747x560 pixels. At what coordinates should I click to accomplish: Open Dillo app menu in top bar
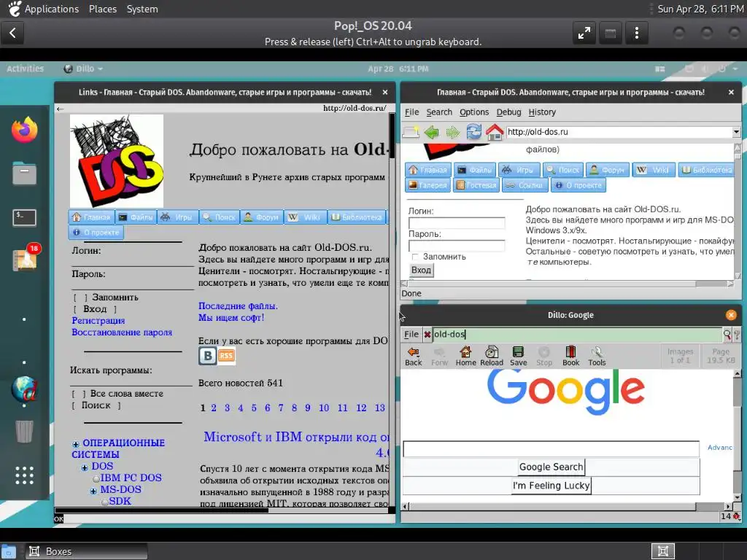(84, 69)
